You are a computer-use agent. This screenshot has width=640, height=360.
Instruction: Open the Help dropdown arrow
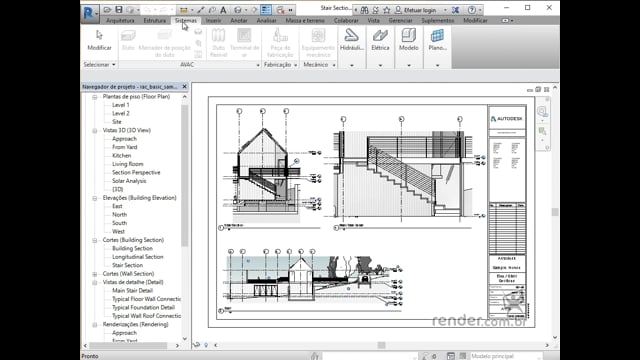pos(480,10)
